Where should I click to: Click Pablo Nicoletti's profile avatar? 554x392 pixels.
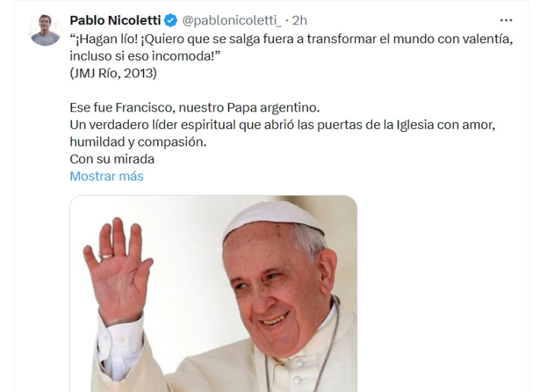coord(46,30)
